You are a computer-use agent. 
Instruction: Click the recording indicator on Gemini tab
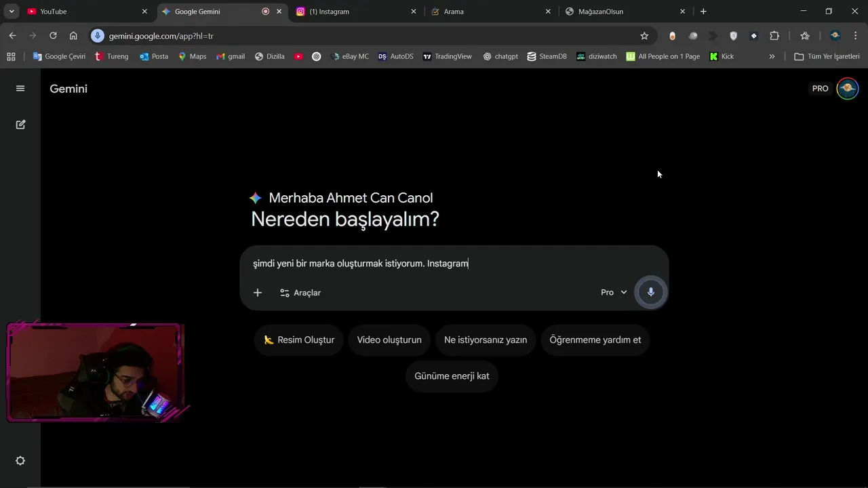pyautogui.click(x=265, y=12)
